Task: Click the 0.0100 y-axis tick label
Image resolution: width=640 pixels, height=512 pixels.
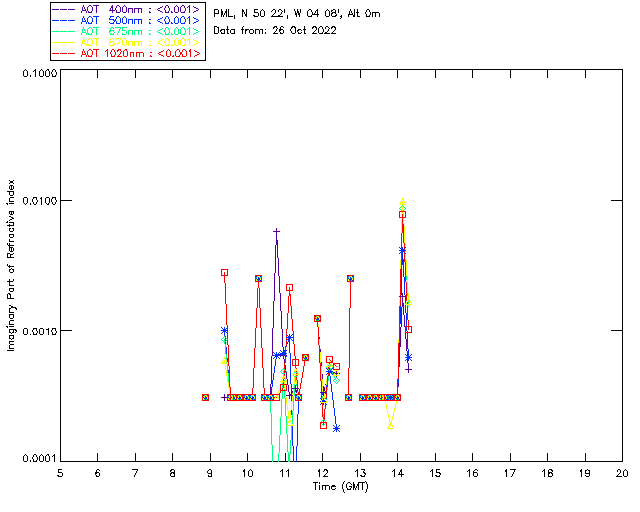Action: click(x=39, y=201)
